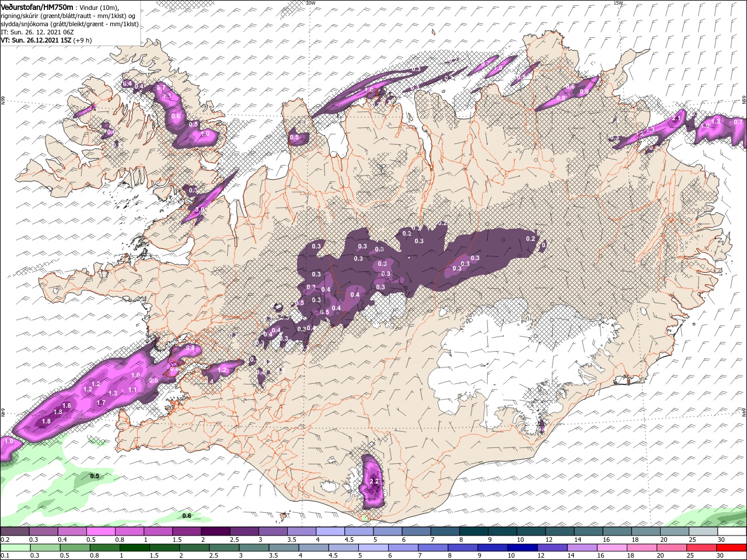This screenshot has width=747, height=560.
Task: Select the 0.5 rain value in green area
Action: [x=95, y=476]
